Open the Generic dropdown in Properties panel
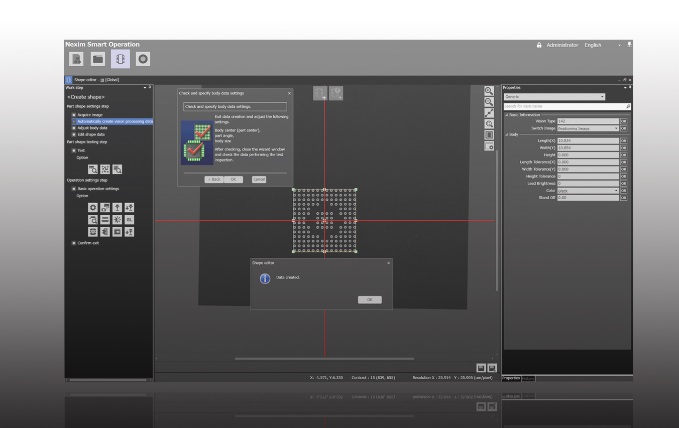The image size is (679, 428). pos(554,97)
